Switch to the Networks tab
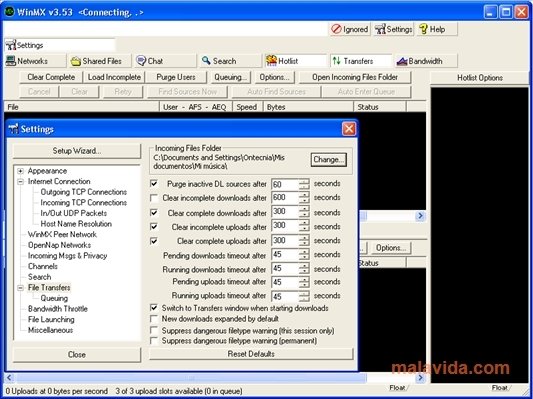This screenshot has height=399, width=533. pos(35,61)
